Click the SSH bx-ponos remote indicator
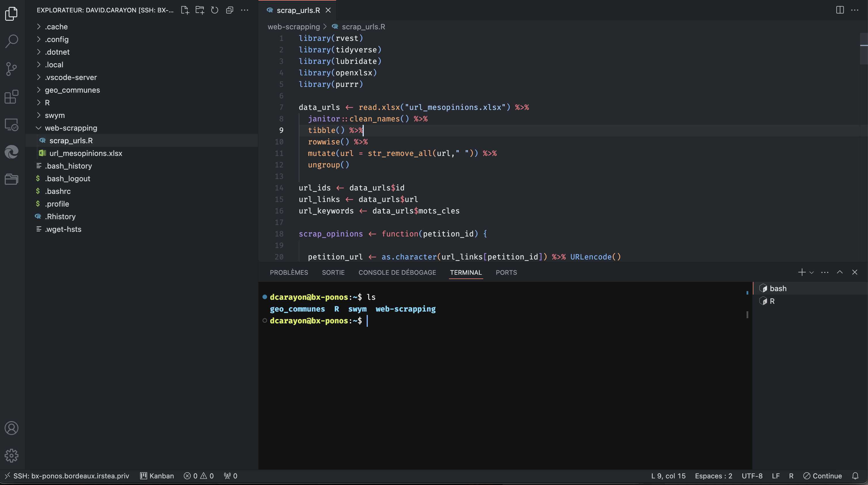This screenshot has height=485, width=868. pyautogui.click(x=67, y=476)
